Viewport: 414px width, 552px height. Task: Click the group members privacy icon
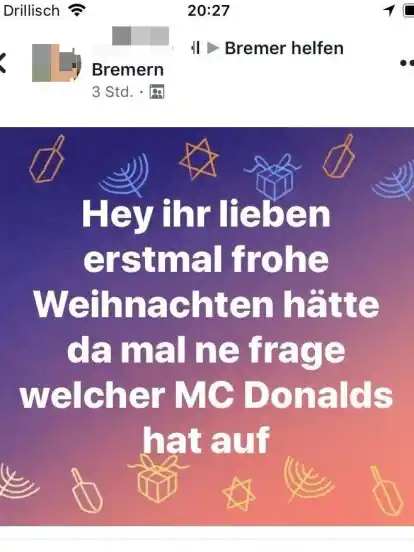(x=157, y=92)
